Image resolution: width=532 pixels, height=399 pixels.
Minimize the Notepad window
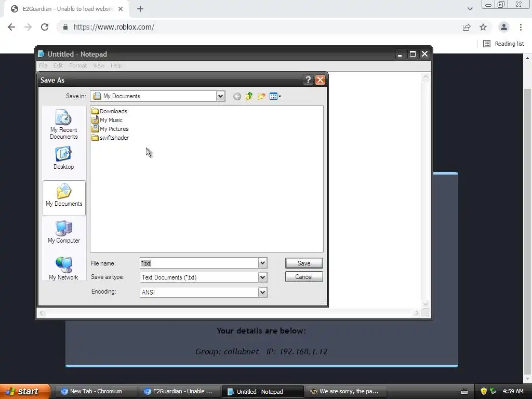(x=400, y=54)
